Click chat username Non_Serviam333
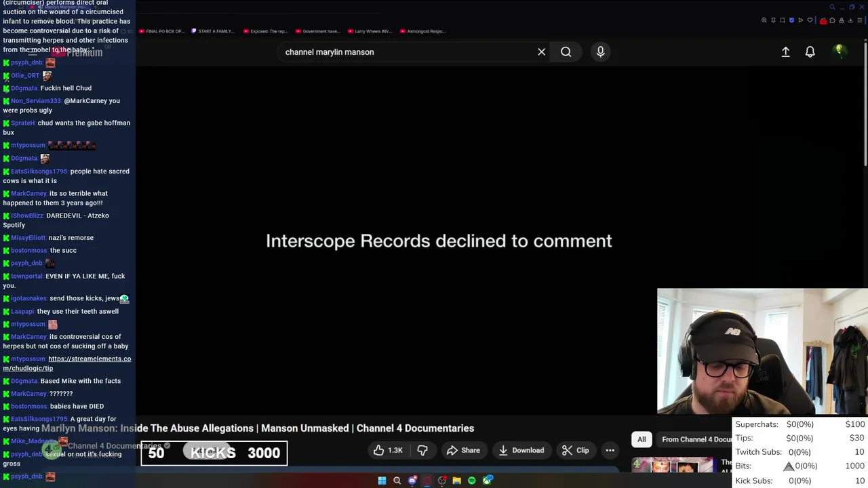The image size is (868, 488). pos(36,101)
